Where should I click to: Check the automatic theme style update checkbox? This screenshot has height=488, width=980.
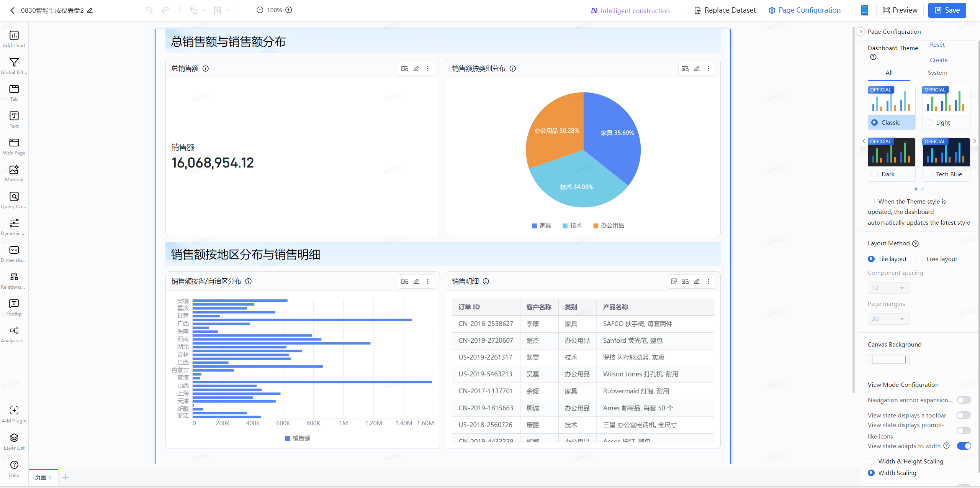click(871, 201)
